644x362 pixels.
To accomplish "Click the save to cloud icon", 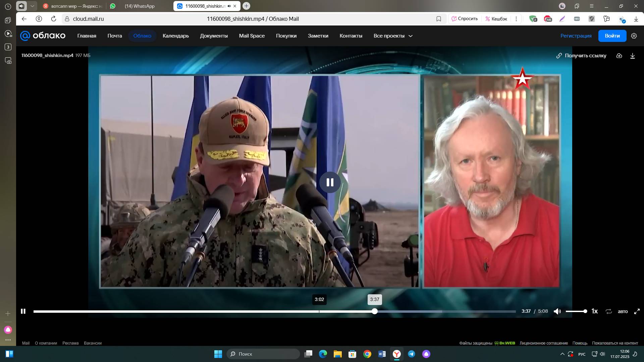I will click(619, 56).
